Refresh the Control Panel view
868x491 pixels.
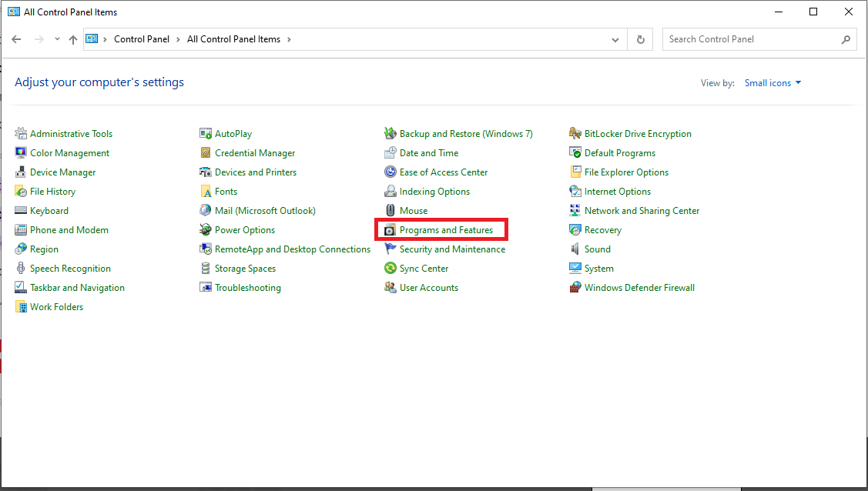click(x=641, y=39)
